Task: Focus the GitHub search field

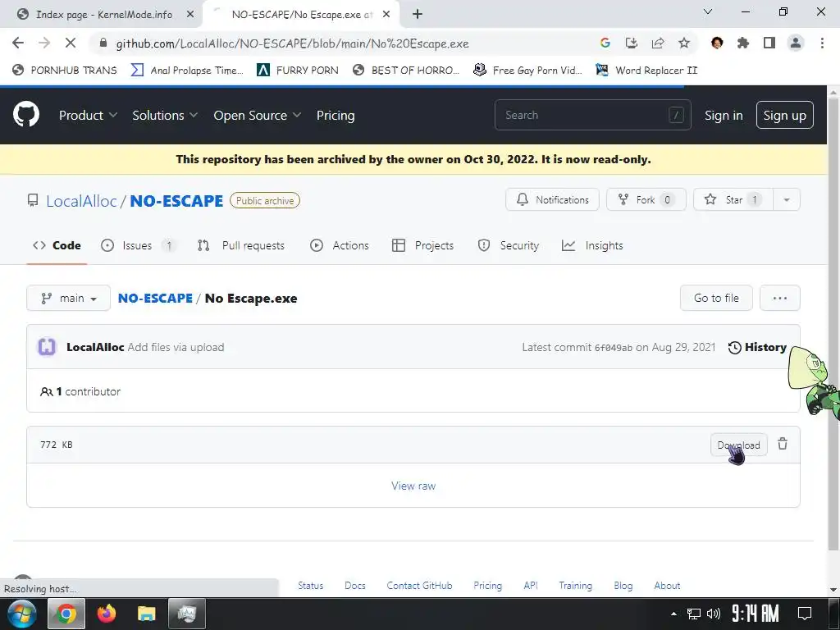Action: 592,115
